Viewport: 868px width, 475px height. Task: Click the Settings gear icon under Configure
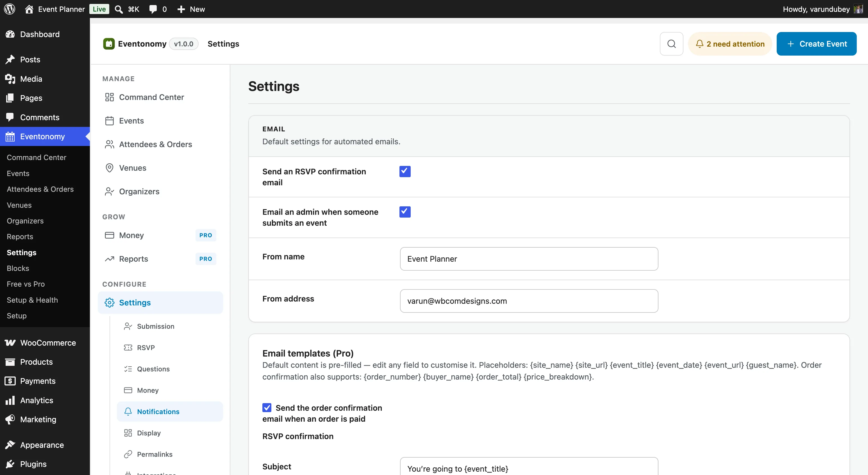pyautogui.click(x=110, y=303)
